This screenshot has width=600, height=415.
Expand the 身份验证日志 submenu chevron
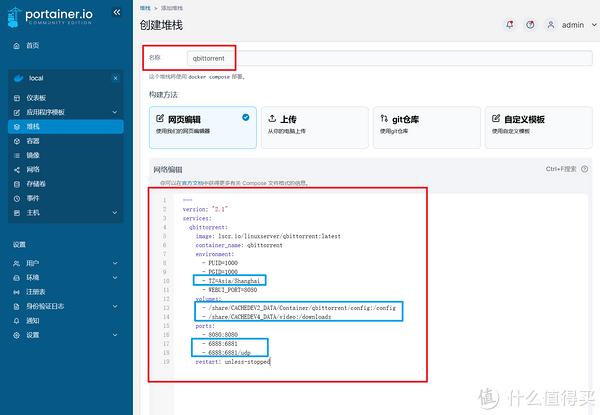pyautogui.click(x=115, y=306)
